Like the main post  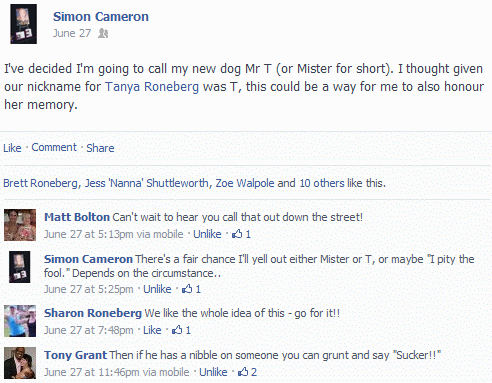click(x=12, y=148)
